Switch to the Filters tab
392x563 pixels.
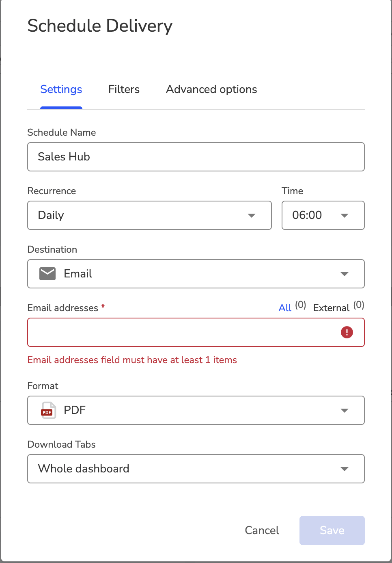tap(124, 89)
